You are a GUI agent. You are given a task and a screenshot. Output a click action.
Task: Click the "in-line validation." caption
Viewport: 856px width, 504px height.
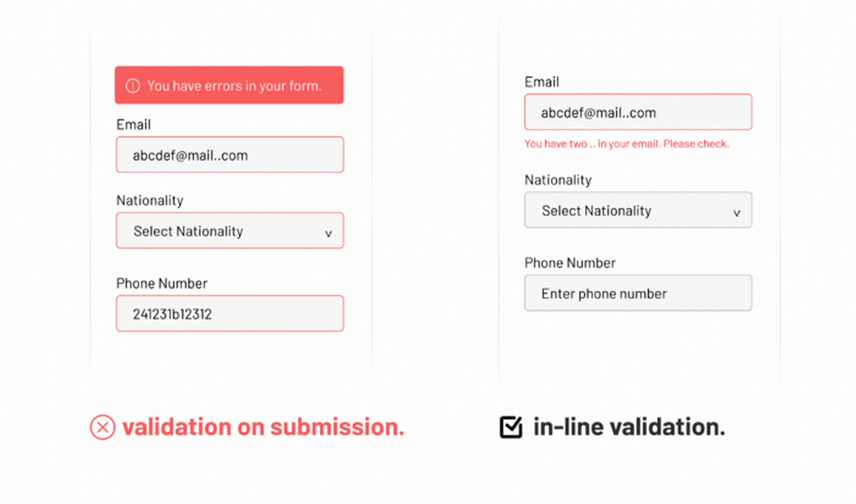(629, 427)
